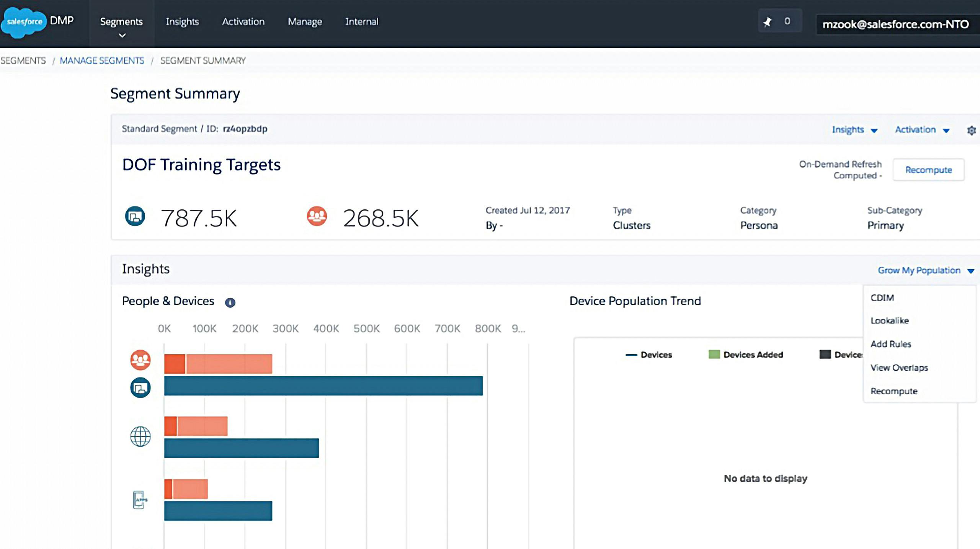Open the segment's Insights dropdown in card header
Viewport: 980px width, 549px height.
click(854, 130)
